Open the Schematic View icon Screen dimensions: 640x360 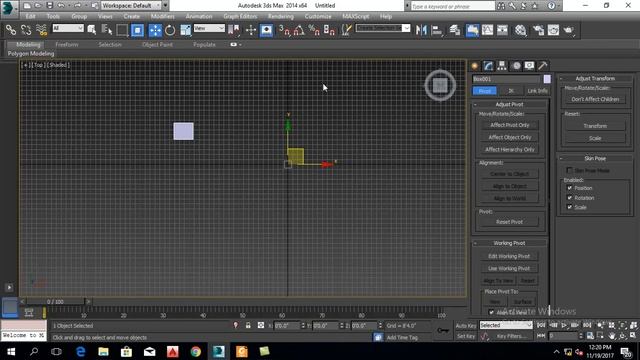tap(502, 30)
